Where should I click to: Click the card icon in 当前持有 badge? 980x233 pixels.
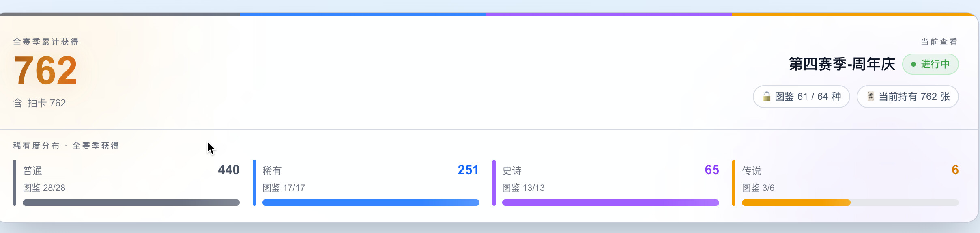870,97
